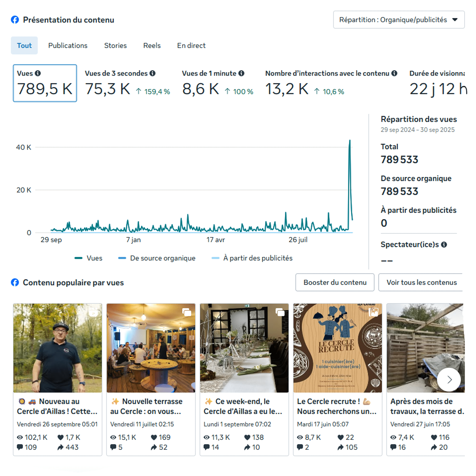Click share icon showing 443
Image resolution: width=476 pixels, height=476 pixels.
[x=60, y=447]
